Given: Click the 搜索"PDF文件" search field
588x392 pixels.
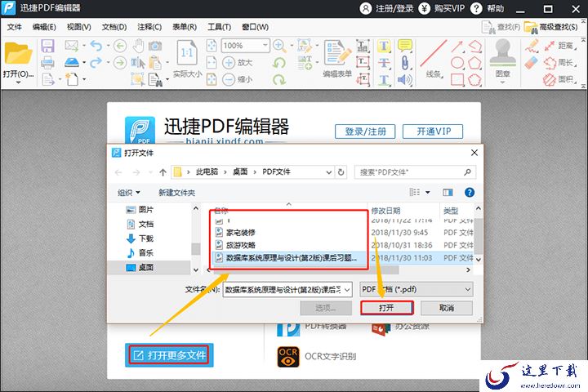Looking at the screenshot, I should 415,172.
